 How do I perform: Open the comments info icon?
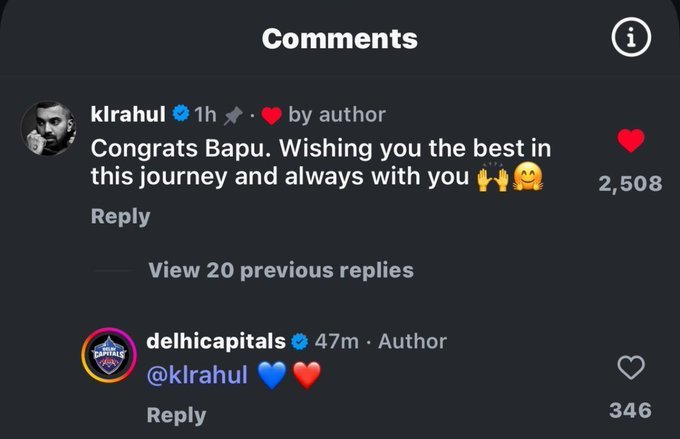tap(631, 37)
